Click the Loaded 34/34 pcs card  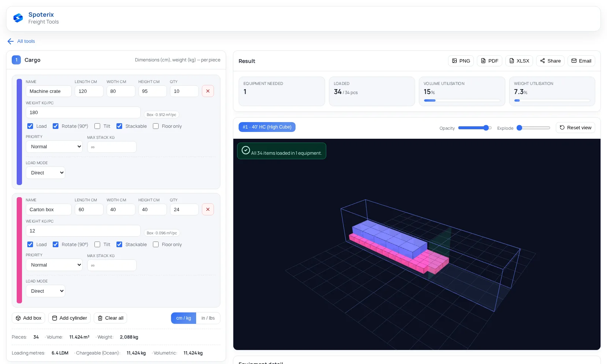click(372, 91)
